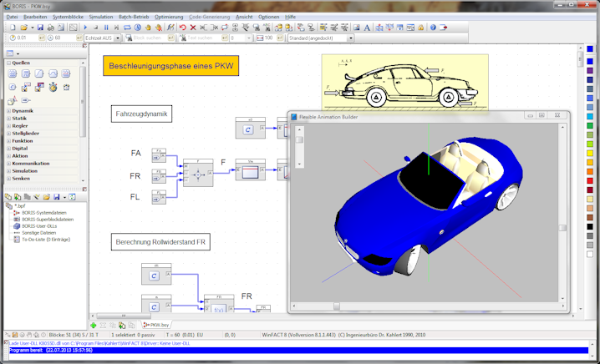This screenshot has width=600, height=364.
Task: Select Sonstige Dateien in the project tree
Action: [38, 233]
